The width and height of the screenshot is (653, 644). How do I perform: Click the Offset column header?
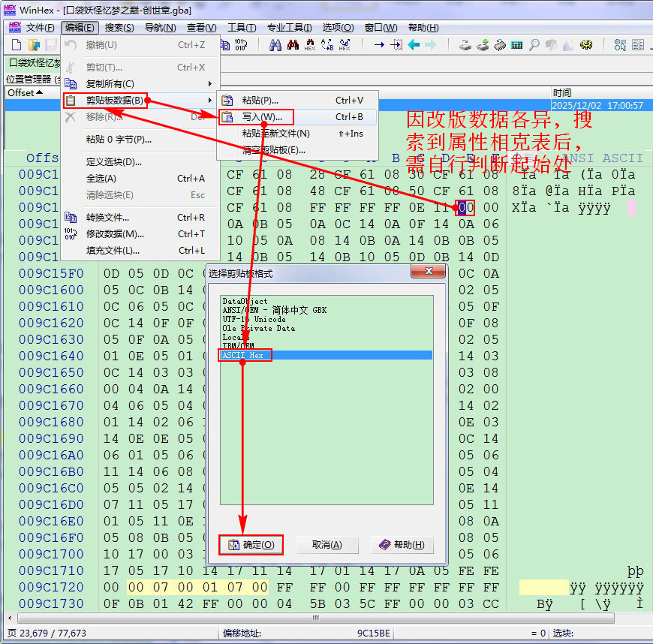tap(32, 93)
